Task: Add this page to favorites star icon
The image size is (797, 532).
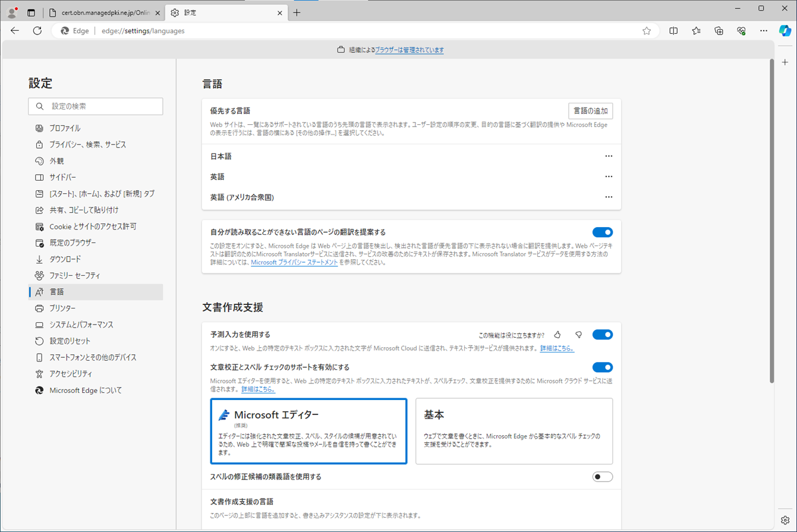Action: pos(647,31)
